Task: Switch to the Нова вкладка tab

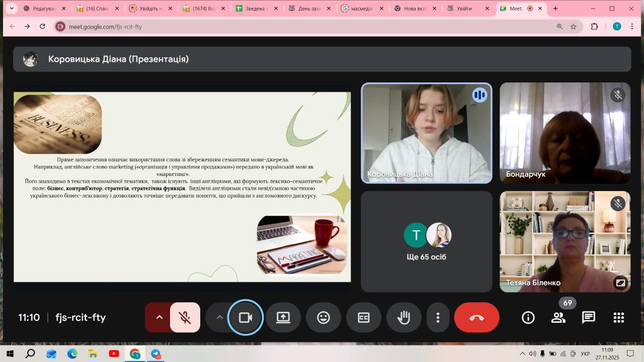Action: [415, 9]
